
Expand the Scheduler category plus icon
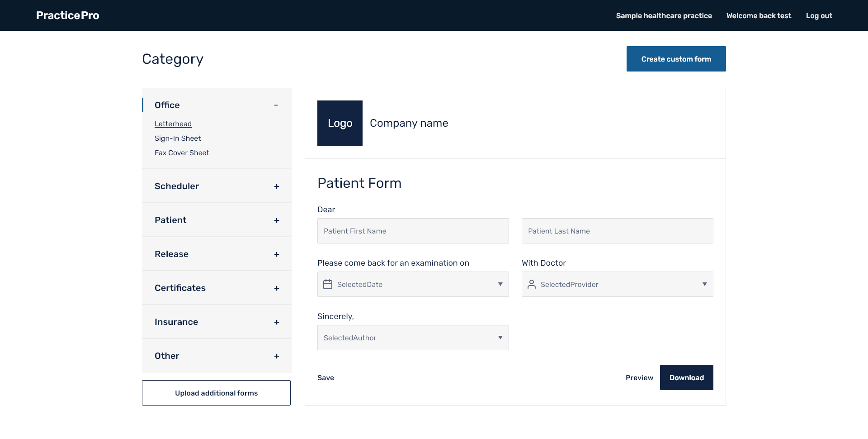pyautogui.click(x=277, y=186)
